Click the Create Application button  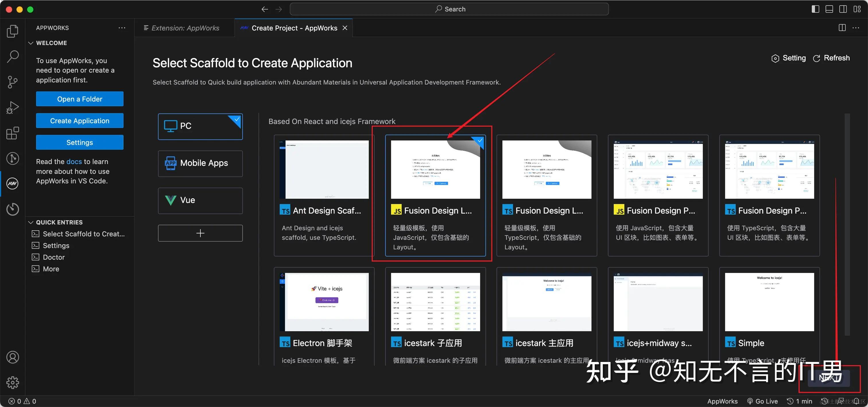[x=80, y=121]
